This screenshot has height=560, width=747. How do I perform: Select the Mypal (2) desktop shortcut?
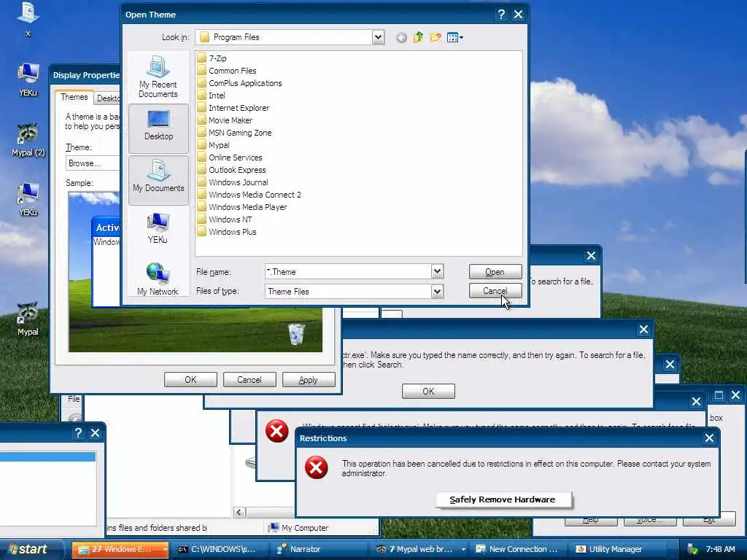pyautogui.click(x=28, y=139)
